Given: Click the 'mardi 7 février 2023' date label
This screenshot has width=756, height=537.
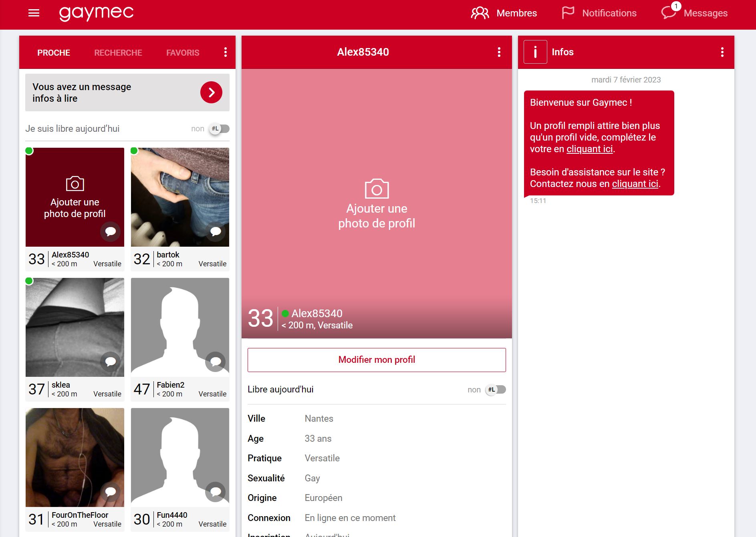Looking at the screenshot, I should click(x=626, y=80).
